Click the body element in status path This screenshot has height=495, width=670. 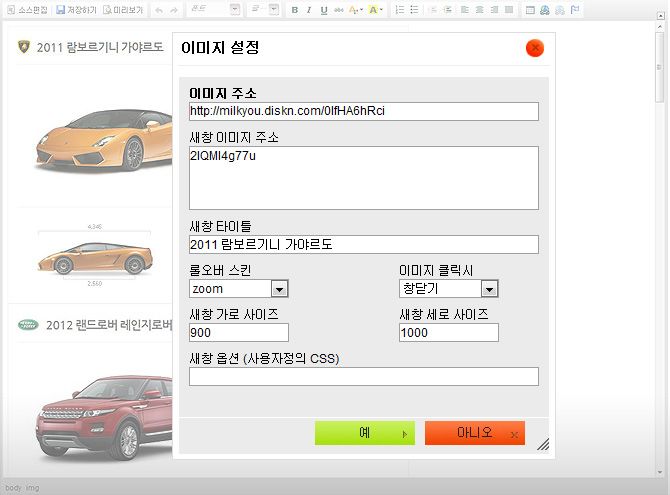13,487
